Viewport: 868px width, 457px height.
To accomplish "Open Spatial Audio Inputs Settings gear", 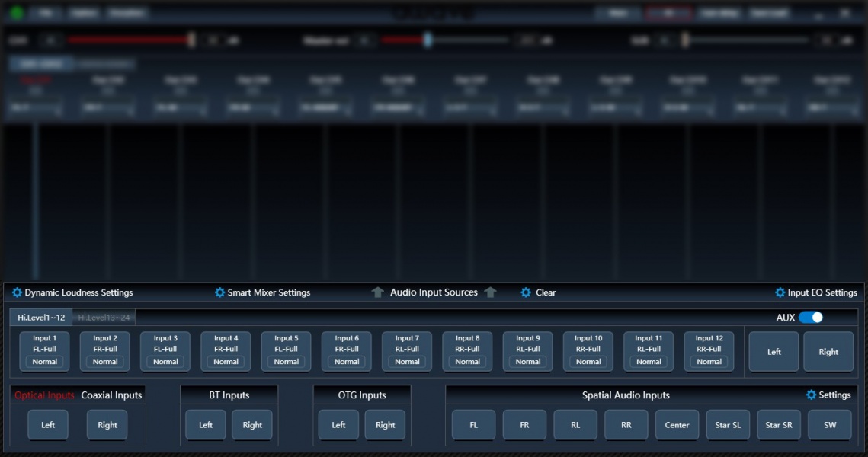I will click(x=811, y=395).
